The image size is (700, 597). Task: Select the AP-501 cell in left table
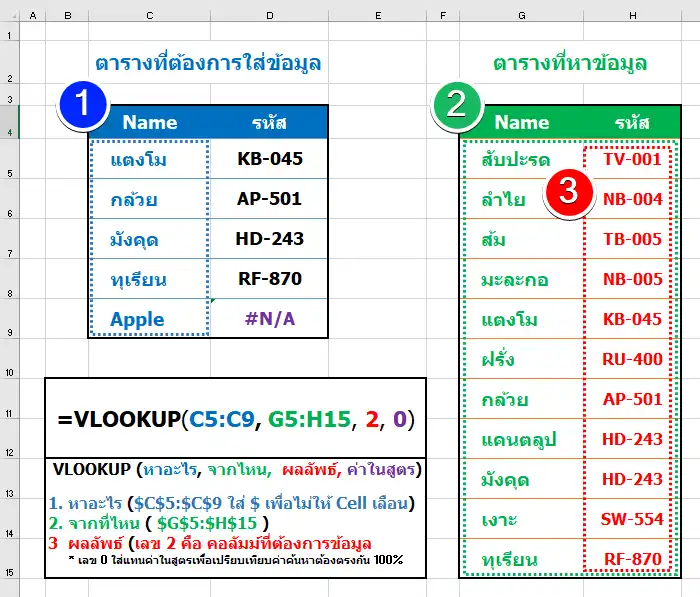point(269,199)
